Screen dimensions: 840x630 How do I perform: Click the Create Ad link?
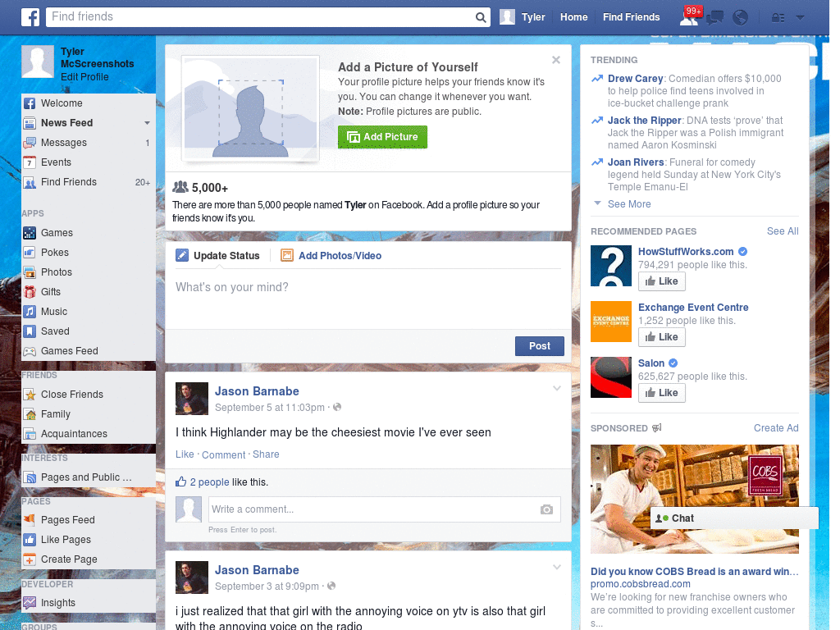click(x=776, y=428)
